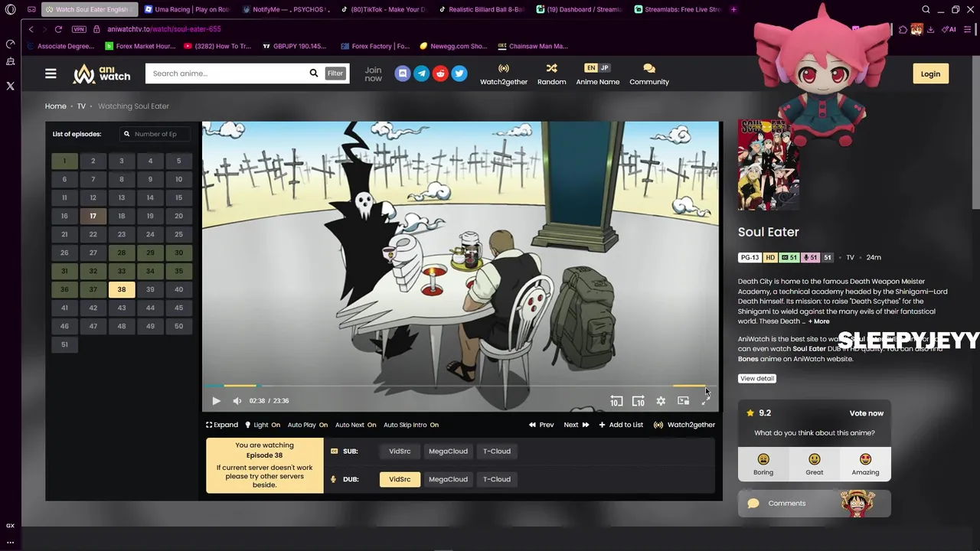Add Soul Eater to list

621,425
